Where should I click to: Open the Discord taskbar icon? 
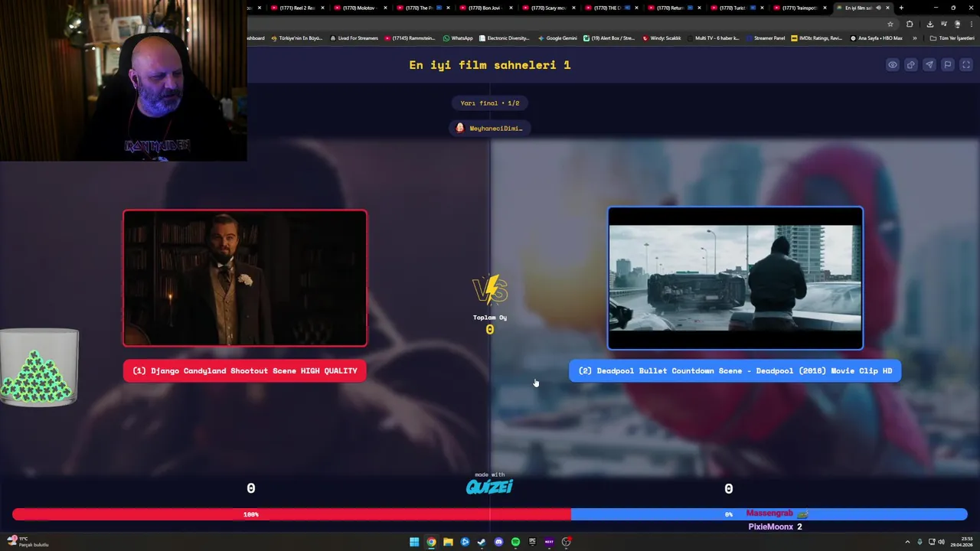(x=498, y=542)
